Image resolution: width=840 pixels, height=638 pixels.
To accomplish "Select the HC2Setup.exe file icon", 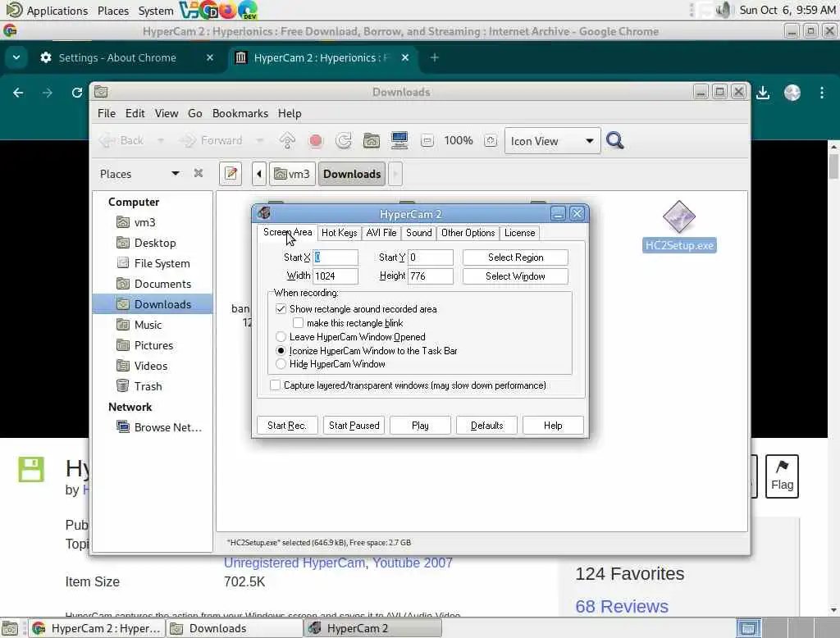I will [x=678, y=217].
